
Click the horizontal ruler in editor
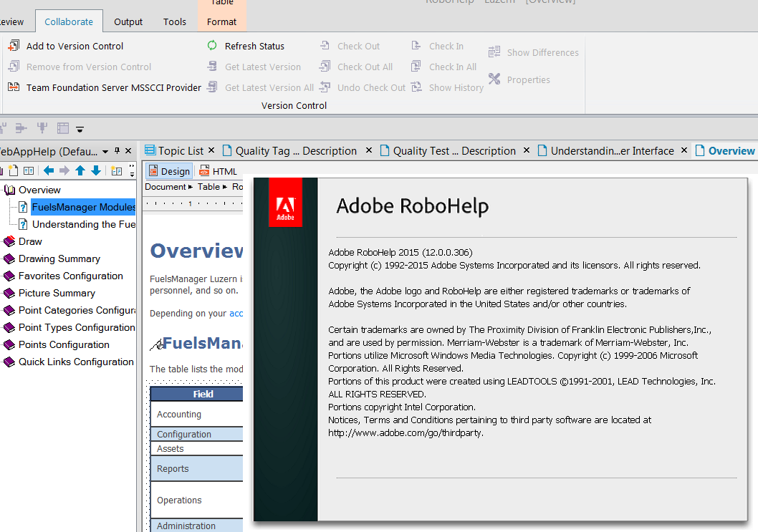coord(193,203)
